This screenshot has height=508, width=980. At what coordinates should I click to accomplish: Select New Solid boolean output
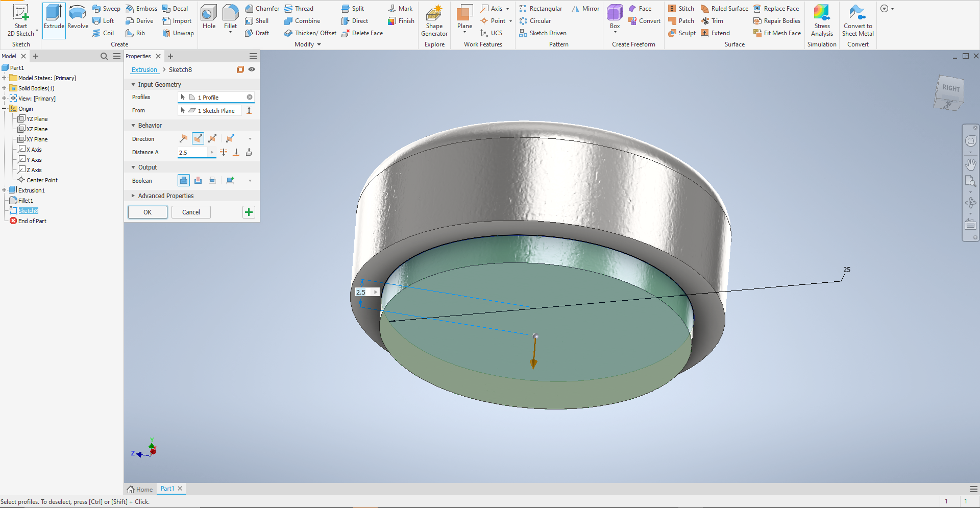[230, 181]
